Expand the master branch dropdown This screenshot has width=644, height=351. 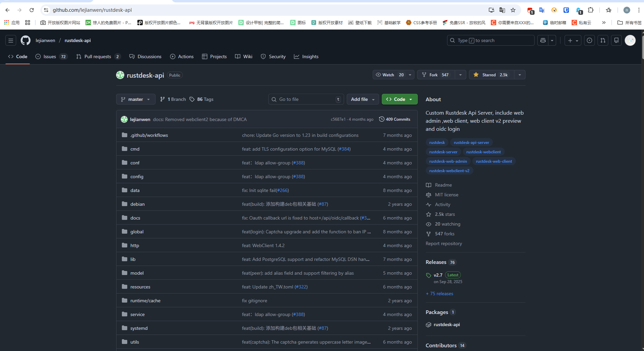pyautogui.click(x=136, y=99)
